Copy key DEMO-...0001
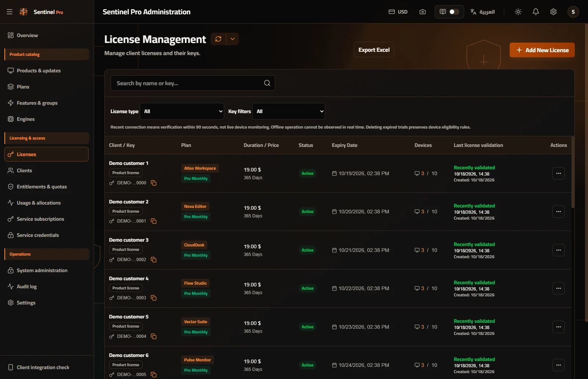The image size is (588, 379). pyautogui.click(x=154, y=221)
